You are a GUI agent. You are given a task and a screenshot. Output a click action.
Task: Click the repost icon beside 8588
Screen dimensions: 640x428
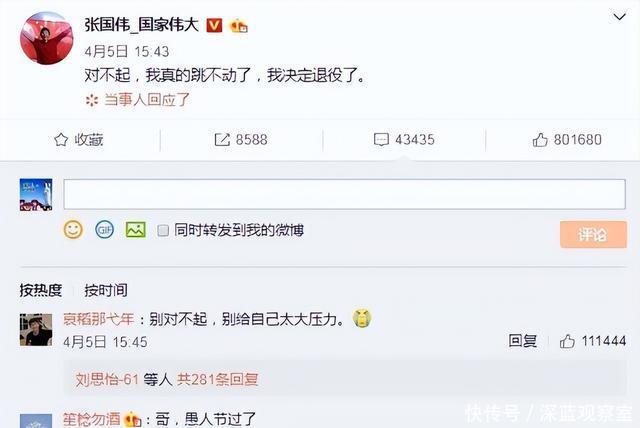click(x=222, y=140)
